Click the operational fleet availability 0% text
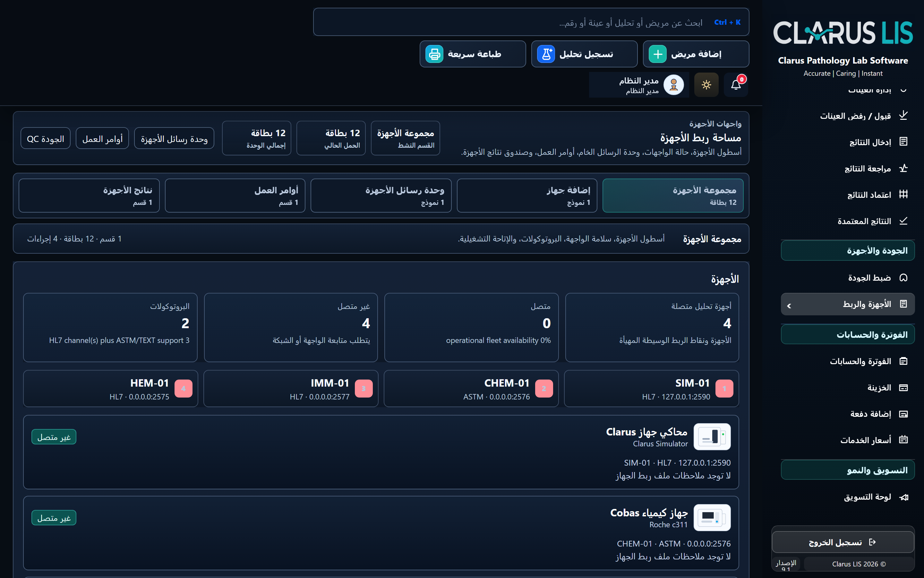Viewport: 924px width, 578px height. tap(498, 340)
